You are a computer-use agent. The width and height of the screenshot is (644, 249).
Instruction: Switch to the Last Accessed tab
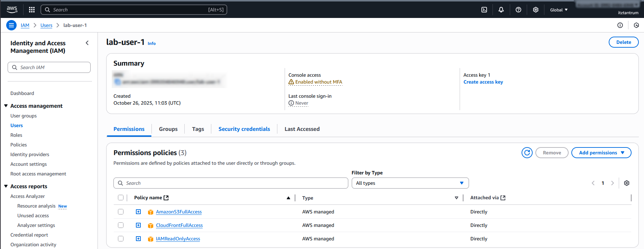click(x=302, y=129)
